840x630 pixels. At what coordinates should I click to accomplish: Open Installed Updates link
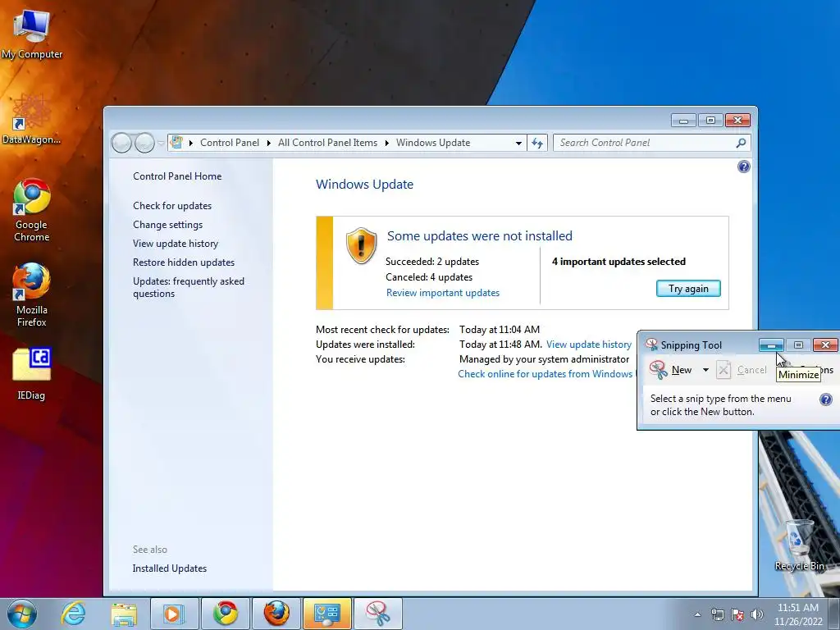169,568
